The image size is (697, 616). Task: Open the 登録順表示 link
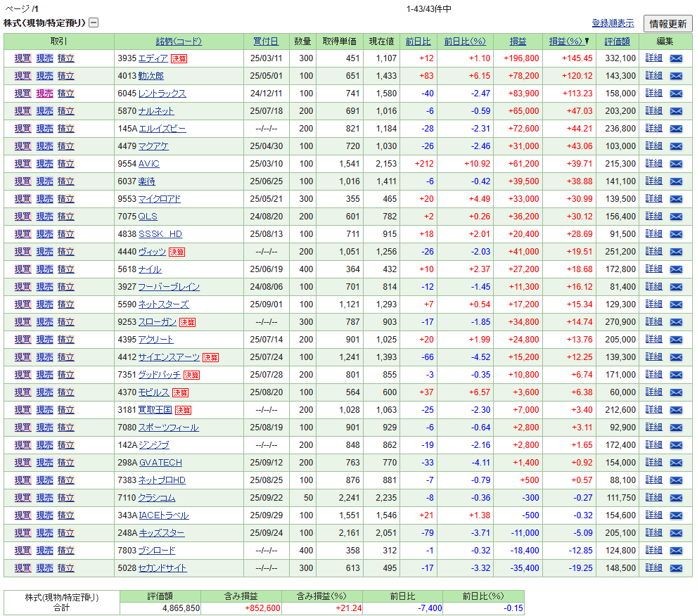(613, 23)
